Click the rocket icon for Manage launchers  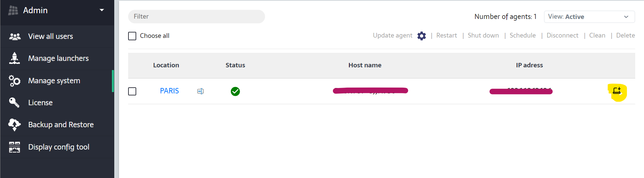(15, 58)
